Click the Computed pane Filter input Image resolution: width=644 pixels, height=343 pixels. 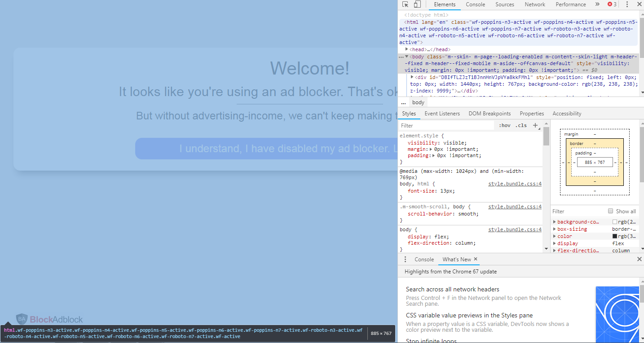tap(578, 211)
